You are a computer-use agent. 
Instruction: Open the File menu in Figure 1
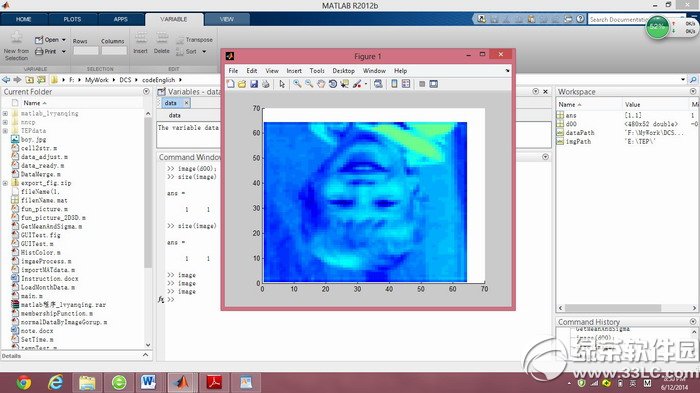[233, 71]
